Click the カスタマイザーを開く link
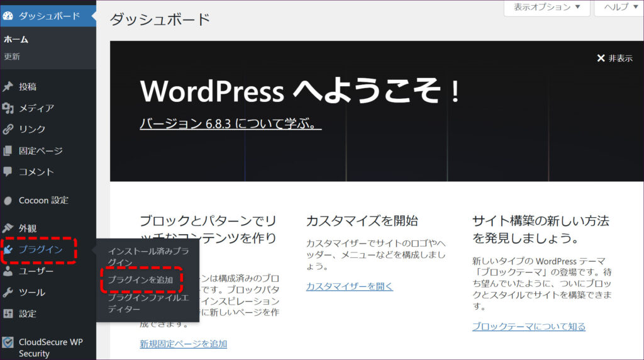 tap(349, 286)
